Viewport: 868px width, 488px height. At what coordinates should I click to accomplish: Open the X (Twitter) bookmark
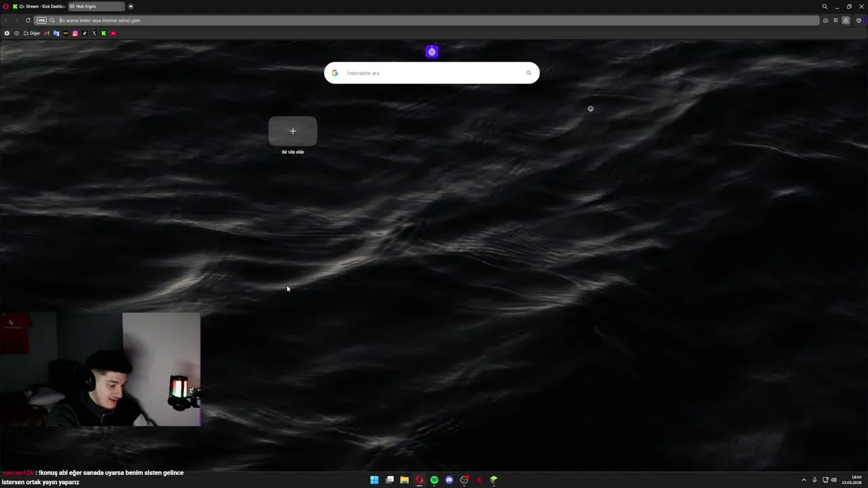pyautogui.click(x=94, y=33)
